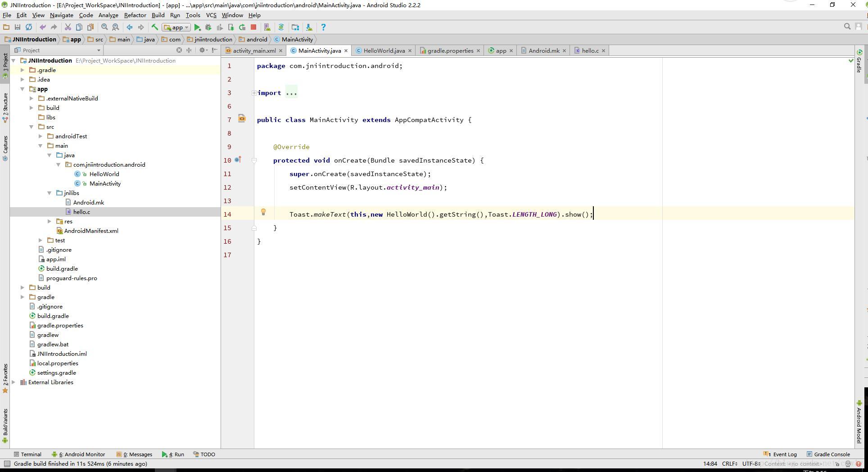Switch to the HelloWorld.java tab

[384, 50]
